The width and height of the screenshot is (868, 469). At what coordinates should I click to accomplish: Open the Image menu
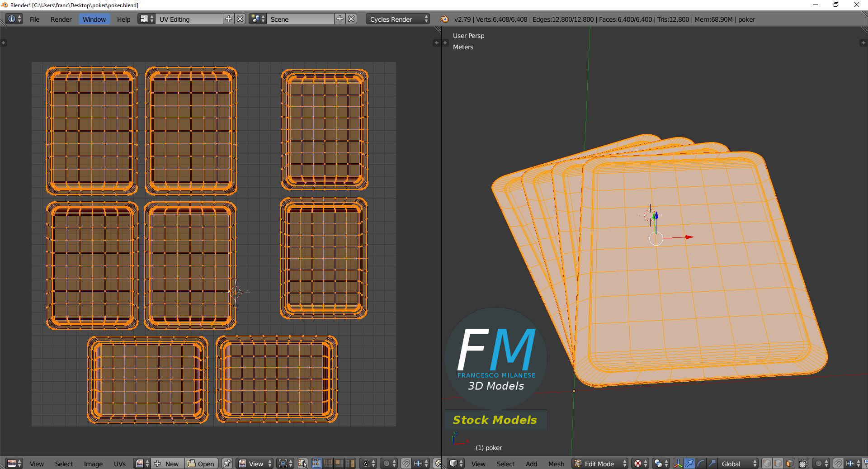tap(93, 464)
